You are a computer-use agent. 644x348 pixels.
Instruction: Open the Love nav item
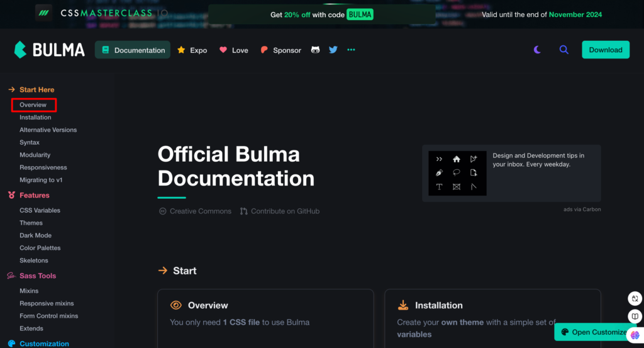point(234,50)
